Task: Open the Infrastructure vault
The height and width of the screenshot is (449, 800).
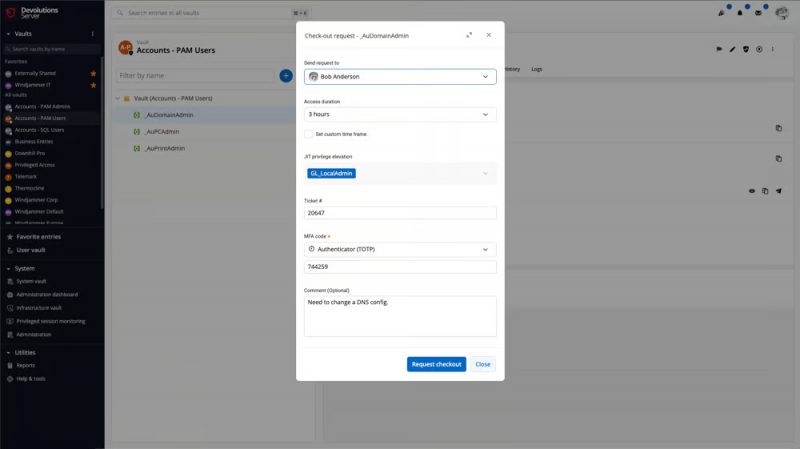Action: click(x=39, y=308)
